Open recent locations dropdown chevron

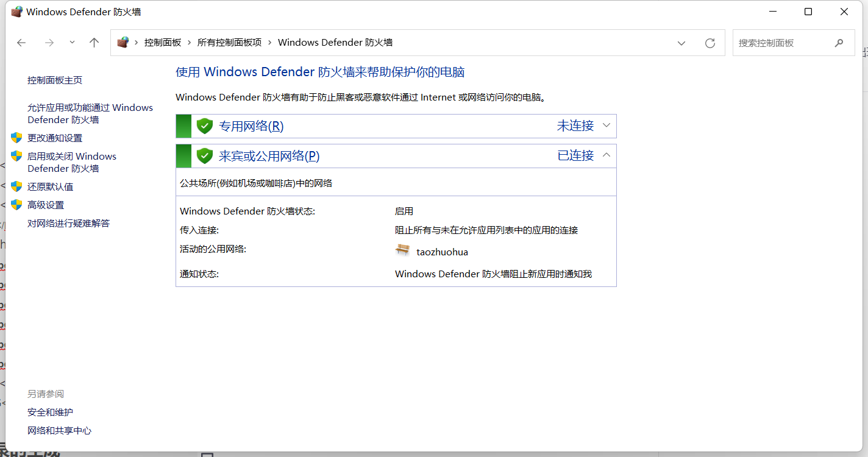coord(72,43)
